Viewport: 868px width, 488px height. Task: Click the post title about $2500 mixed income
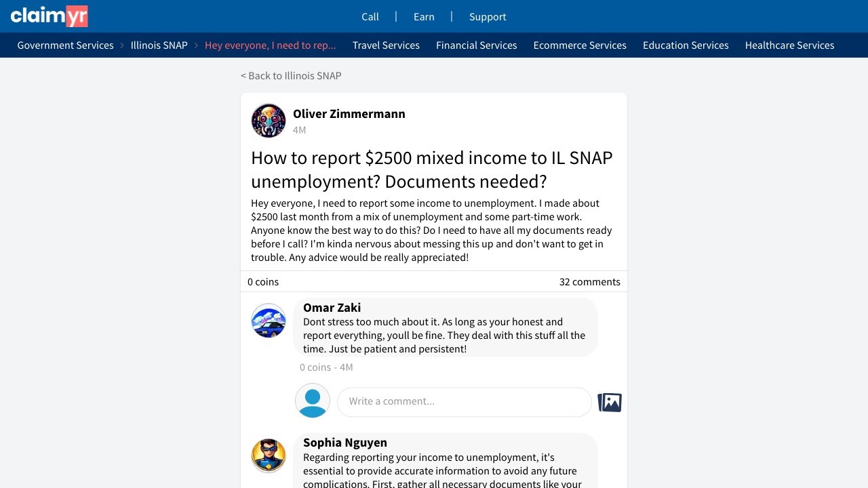coord(432,169)
